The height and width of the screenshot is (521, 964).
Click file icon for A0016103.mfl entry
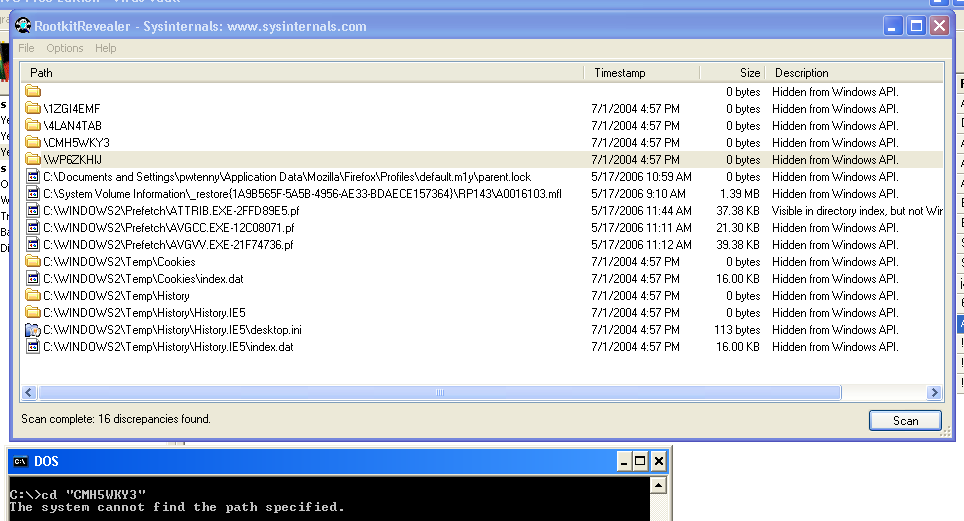(x=33, y=194)
